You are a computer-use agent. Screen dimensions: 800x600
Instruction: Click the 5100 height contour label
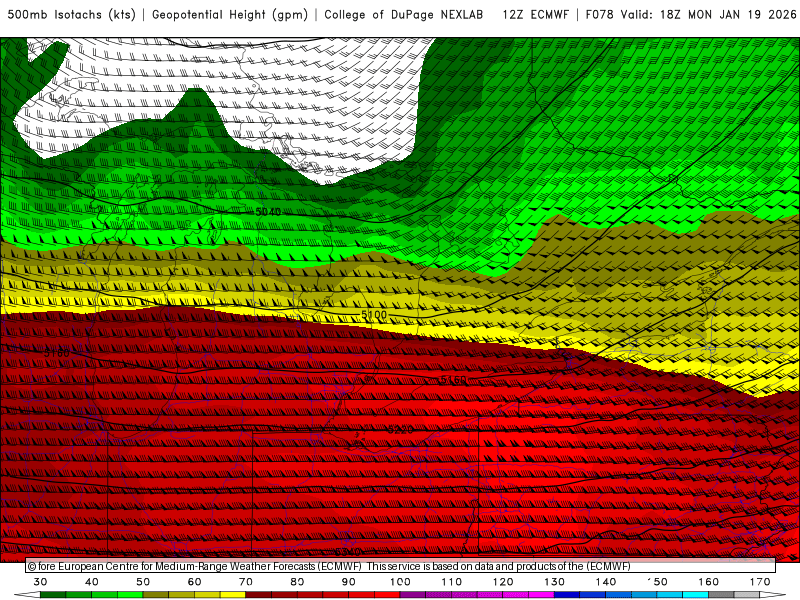click(374, 315)
